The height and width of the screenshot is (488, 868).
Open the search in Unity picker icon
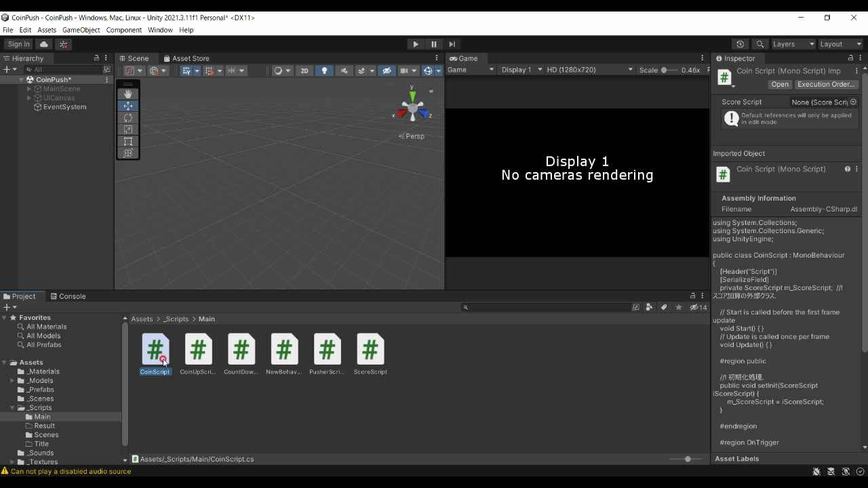(635, 307)
